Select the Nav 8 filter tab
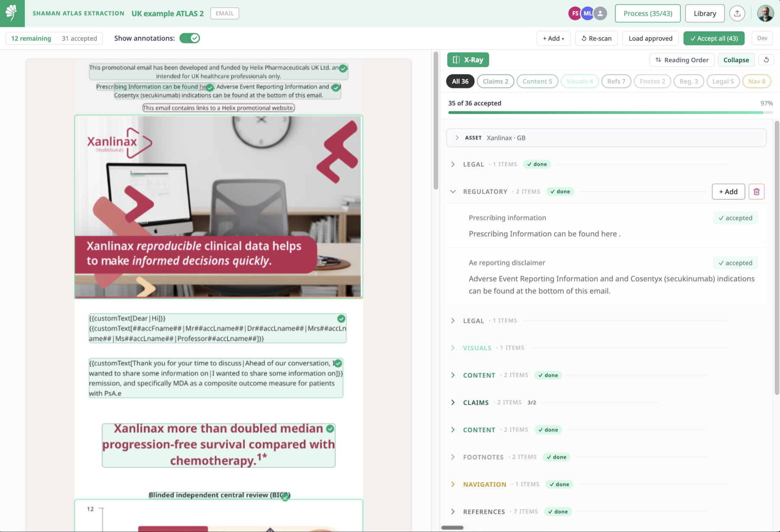Screen dimensions: 780x532 point(757,81)
